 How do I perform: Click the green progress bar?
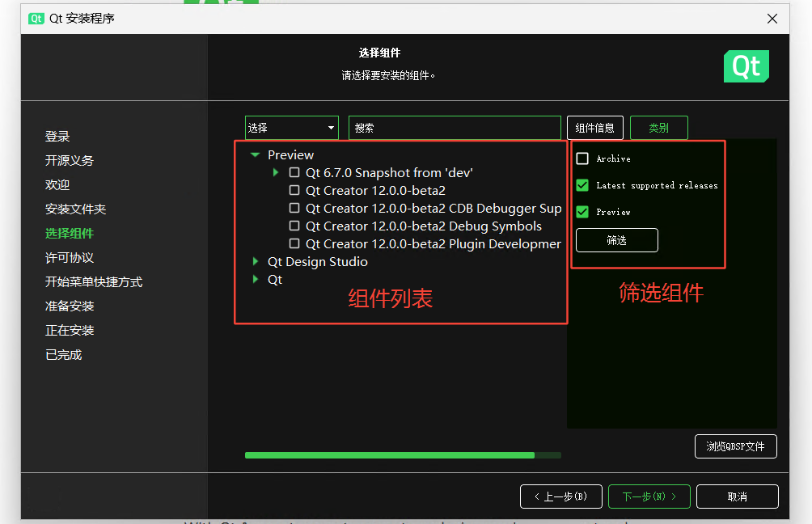click(x=403, y=455)
